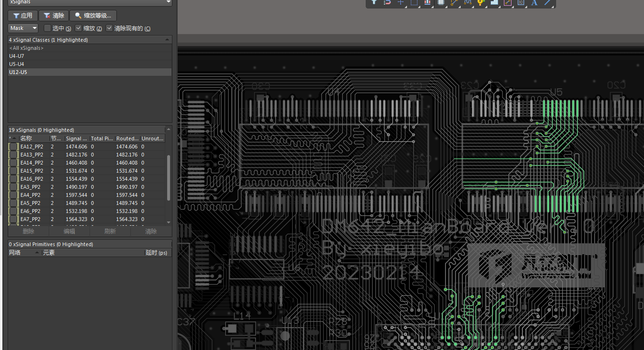This screenshot has height=350, width=644.
Task: Click the place via icon
Action: [481, 2]
